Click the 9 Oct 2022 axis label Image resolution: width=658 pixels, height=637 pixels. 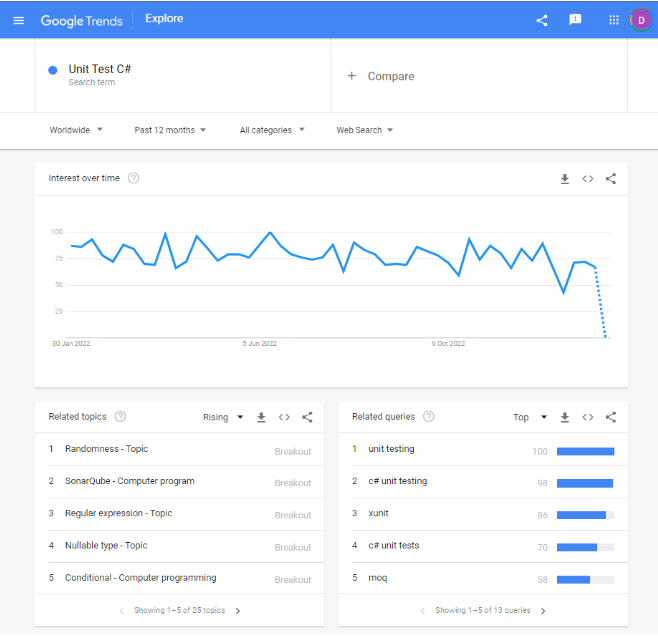(448, 344)
